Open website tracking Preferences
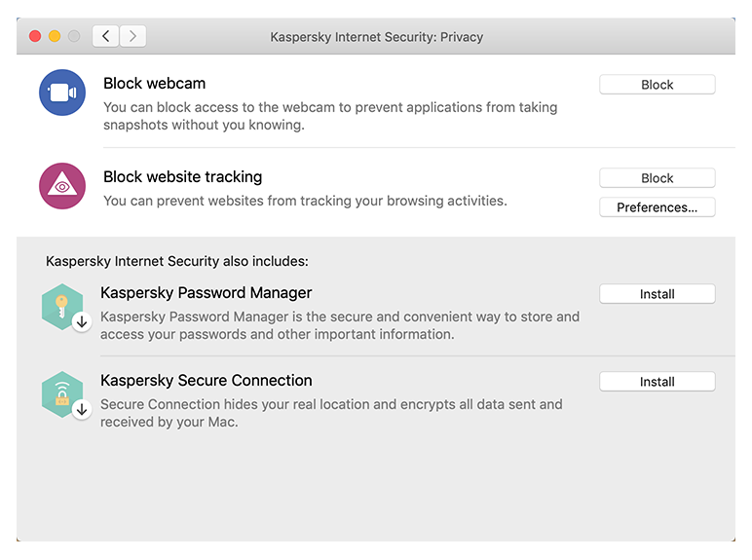The width and height of the screenshot is (752, 560). (657, 207)
